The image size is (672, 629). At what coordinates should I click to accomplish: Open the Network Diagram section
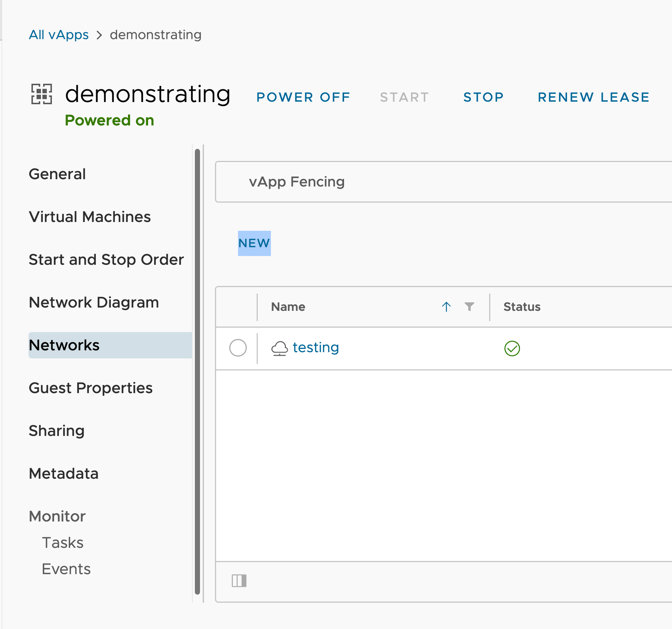coord(94,302)
